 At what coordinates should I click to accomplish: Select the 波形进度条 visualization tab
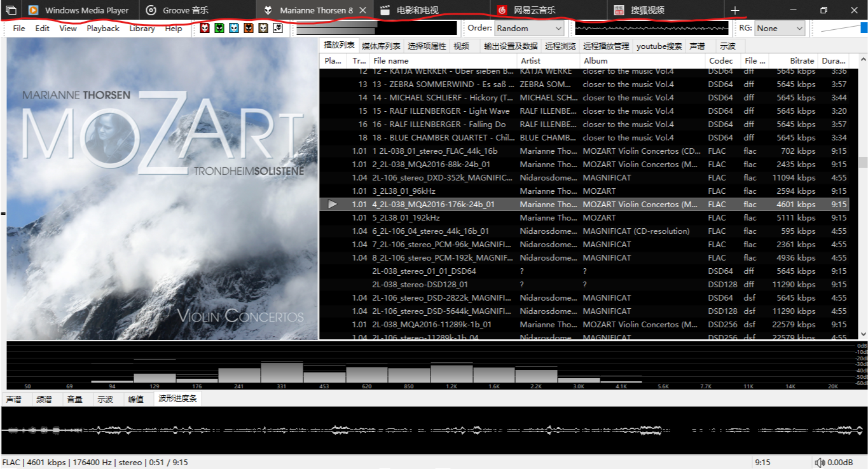click(x=178, y=398)
